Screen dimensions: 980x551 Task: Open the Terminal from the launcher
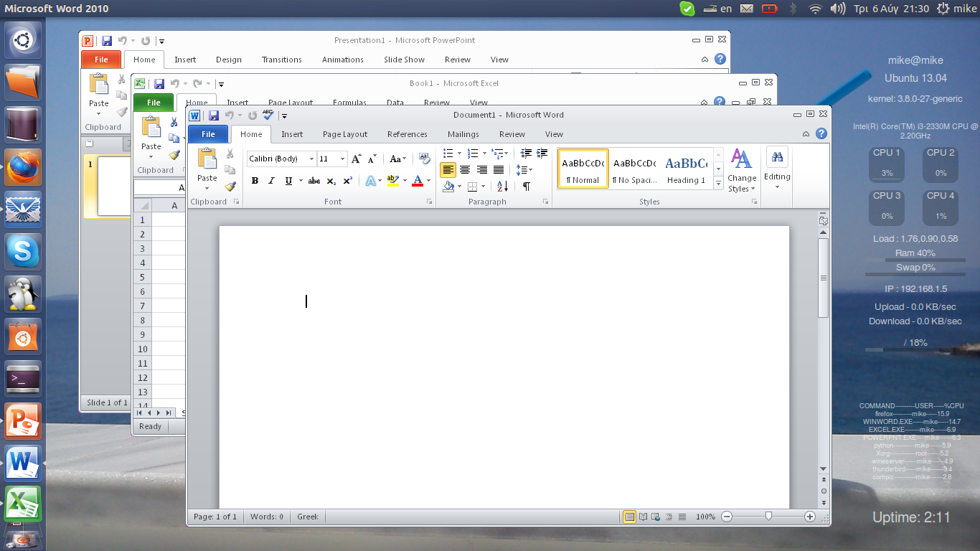coord(24,378)
